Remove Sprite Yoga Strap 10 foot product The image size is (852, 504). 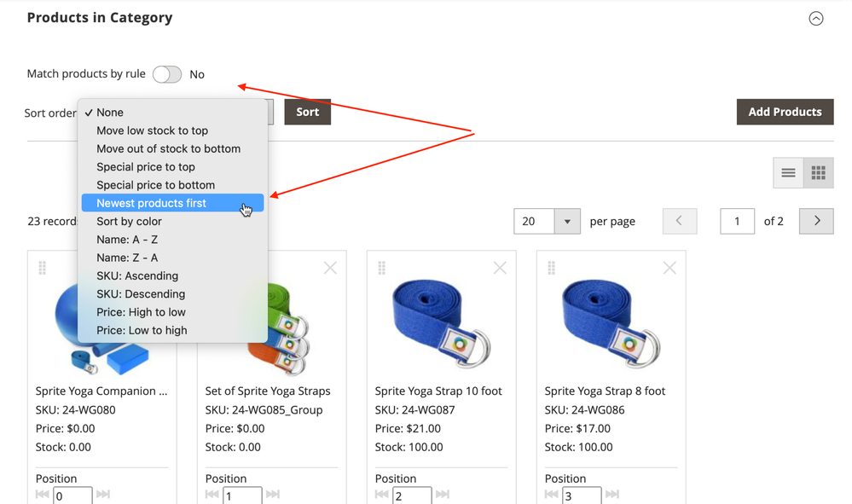click(x=500, y=269)
